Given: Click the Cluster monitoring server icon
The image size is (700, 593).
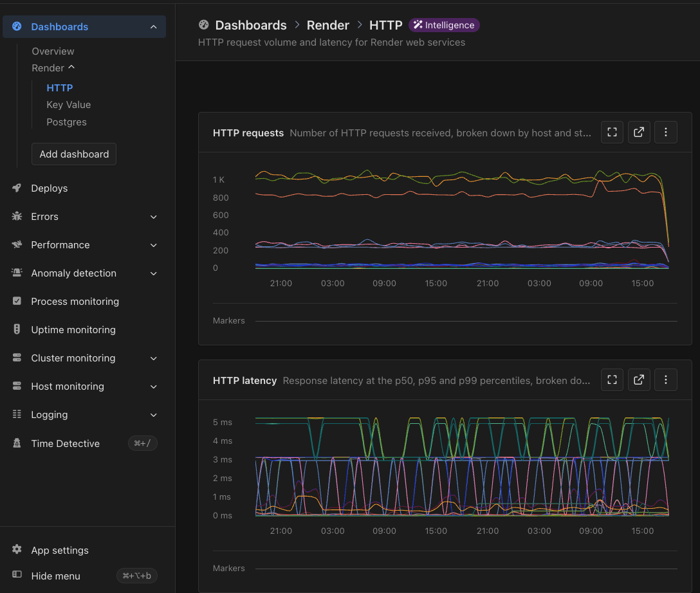Looking at the screenshot, I should click(x=17, y=358).
